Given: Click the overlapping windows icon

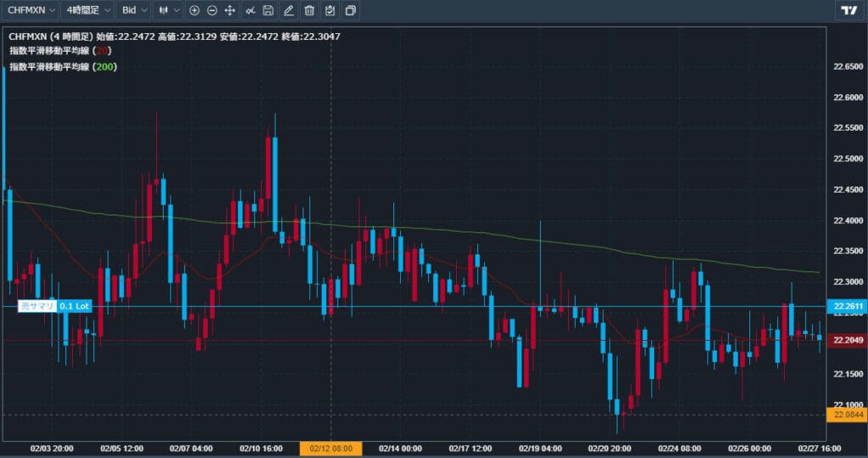Looking at the screenshot, I should tap(350, 10).
